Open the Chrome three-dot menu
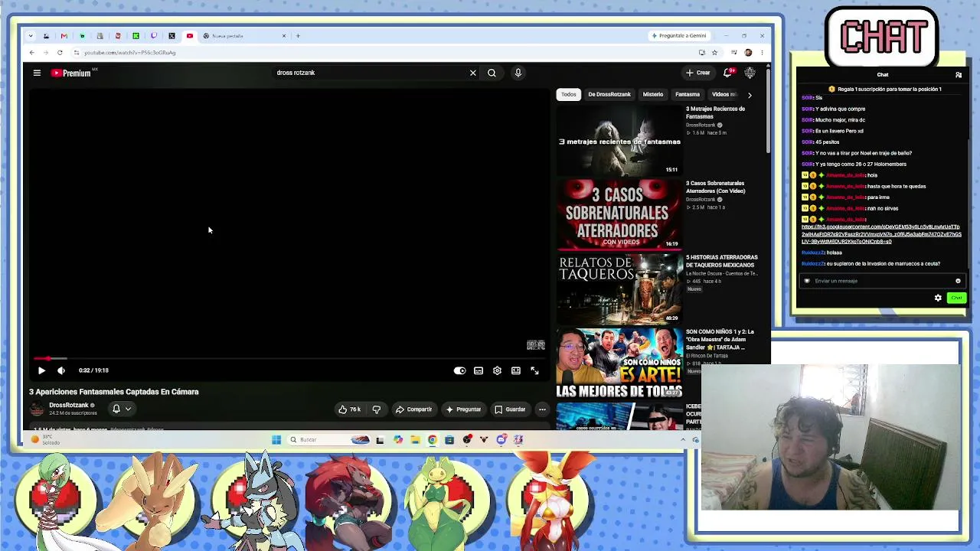 (762, 53)
